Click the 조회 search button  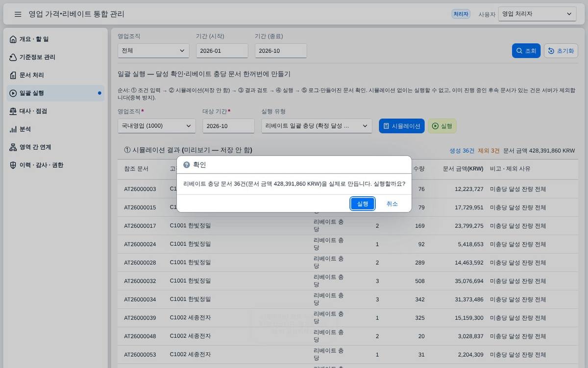(526, 51)
